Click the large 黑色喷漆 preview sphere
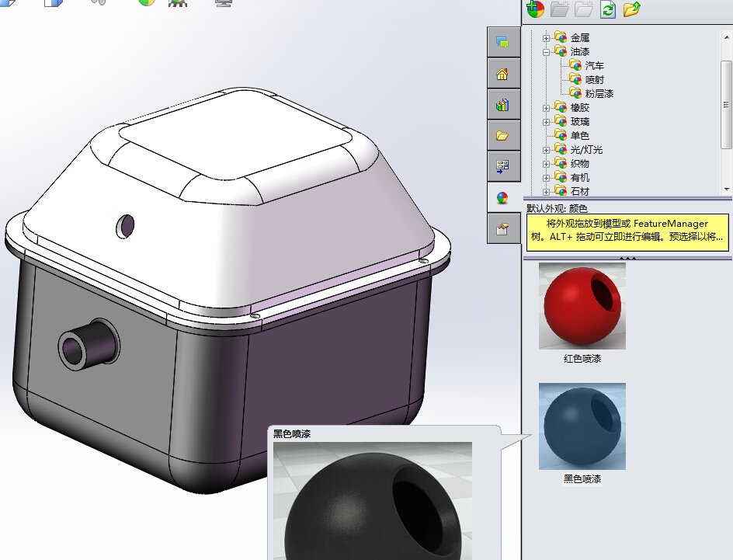This screenshot has width=733, height=560. coord(373,506)
